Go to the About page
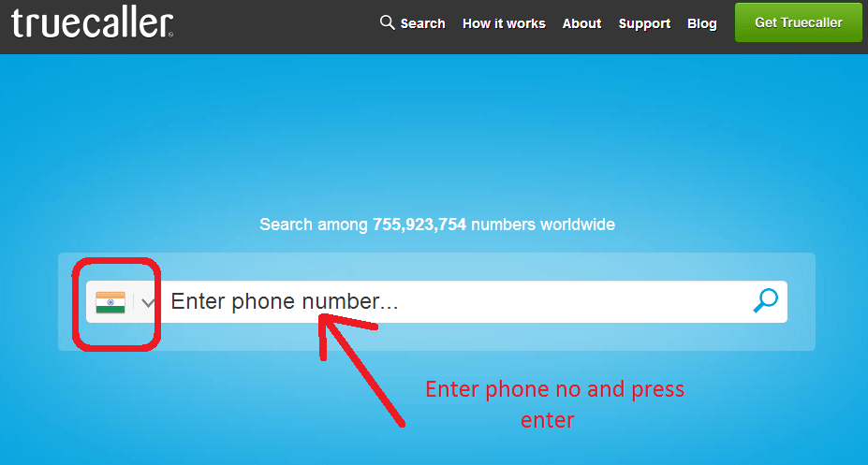This screenshot has height=465, width=868. coord(581,23)
